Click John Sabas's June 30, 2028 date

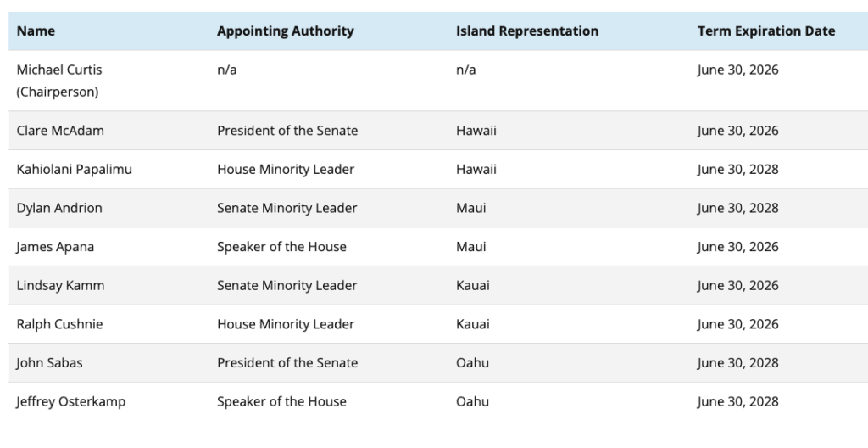[737, 362]
